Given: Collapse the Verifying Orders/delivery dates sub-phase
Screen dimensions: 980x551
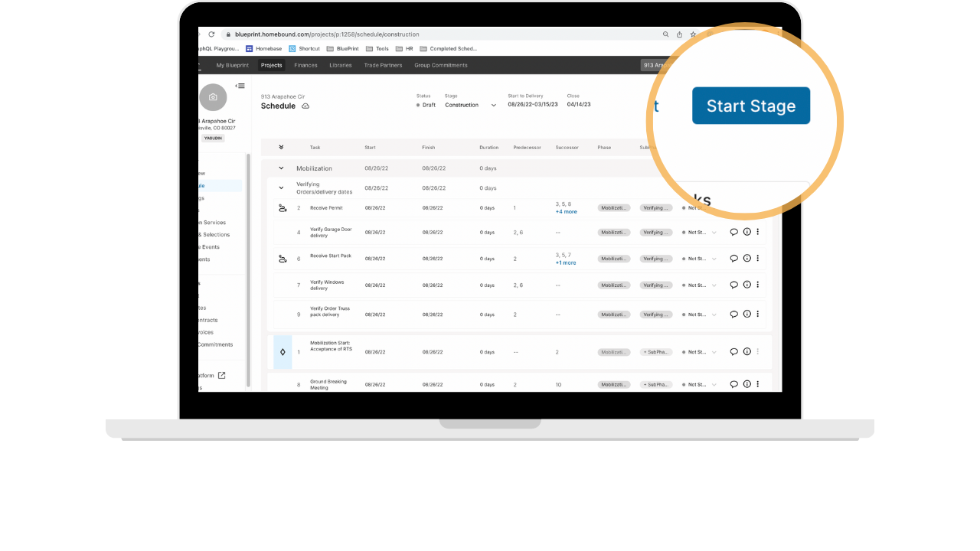Looking at the screenshot, I should pos(281,187).
